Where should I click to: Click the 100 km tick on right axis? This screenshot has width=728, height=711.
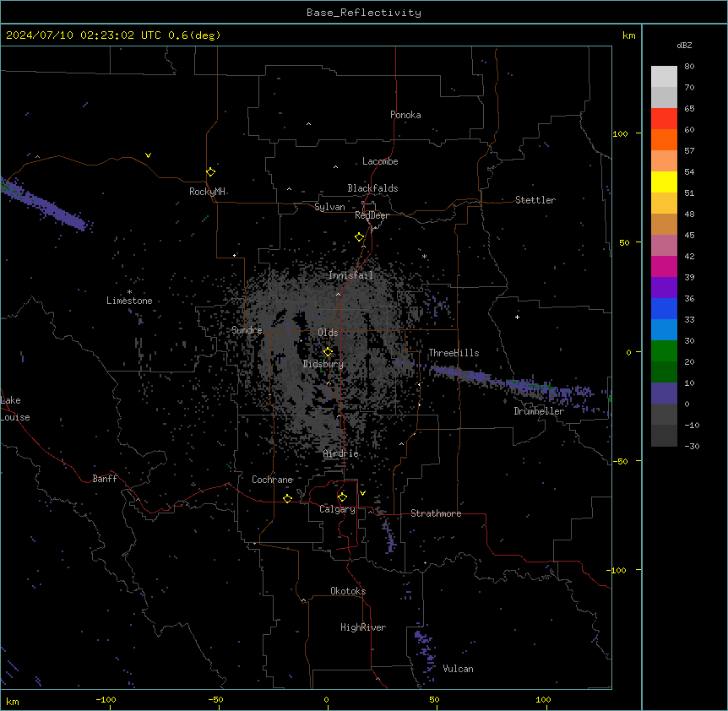pos(620,133)
